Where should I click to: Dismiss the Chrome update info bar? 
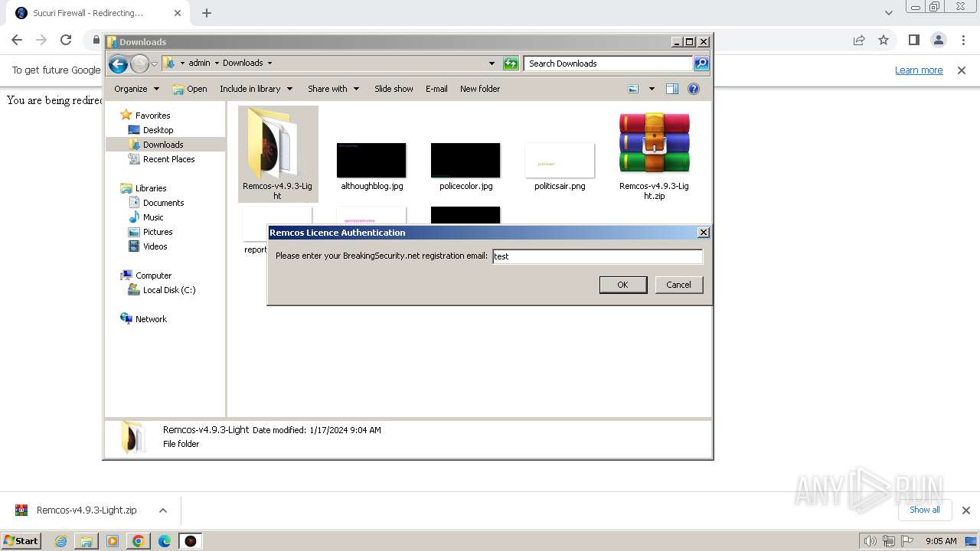[x=962, y=70]
